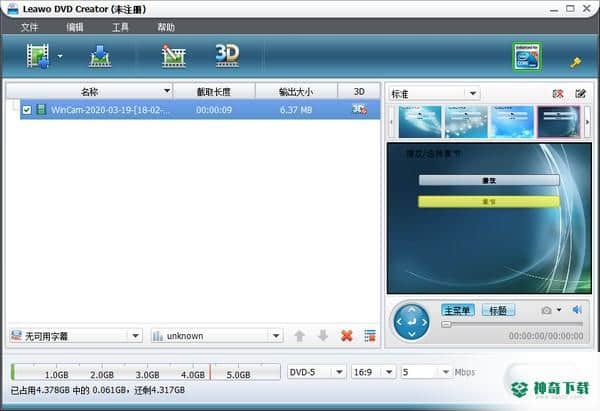Click the 00:00:00/00:00:00 time readout
Viewport: 600px width, 411px height.
[546, 336]
